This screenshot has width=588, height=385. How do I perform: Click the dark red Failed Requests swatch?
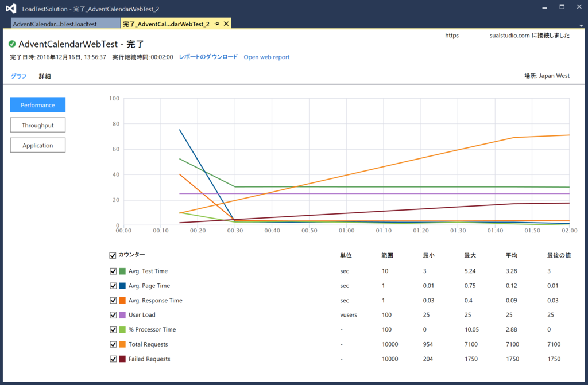click(122, 359)
